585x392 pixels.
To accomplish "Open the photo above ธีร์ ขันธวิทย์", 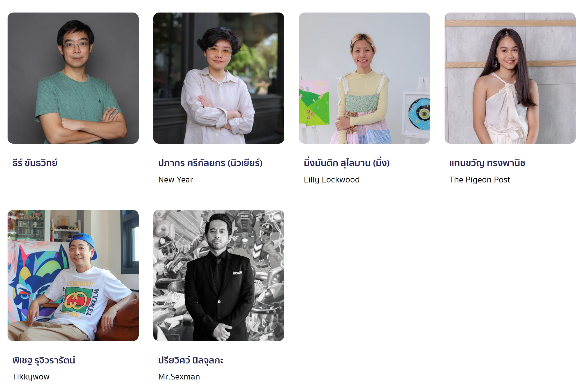I will click(73, 78).
